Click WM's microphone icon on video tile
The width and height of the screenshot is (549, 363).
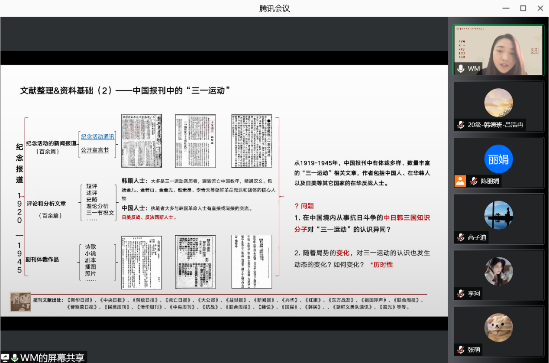461,69
